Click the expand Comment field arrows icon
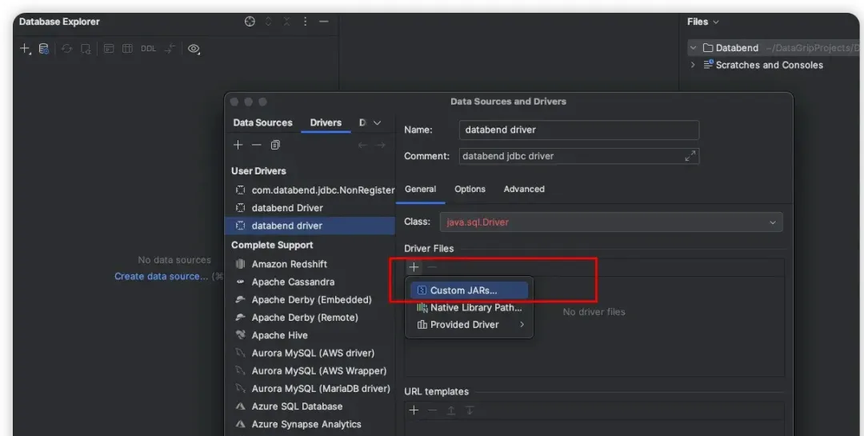The height and width of the screenshot is (436, 864). point(690,156)
